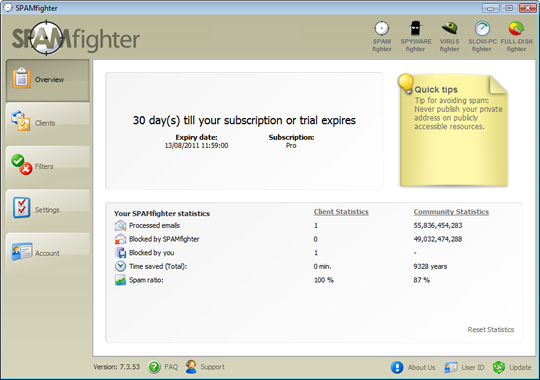Click the Blocked by SPAMfighter icon
540x380 pixels.
[x=120, y=239]
